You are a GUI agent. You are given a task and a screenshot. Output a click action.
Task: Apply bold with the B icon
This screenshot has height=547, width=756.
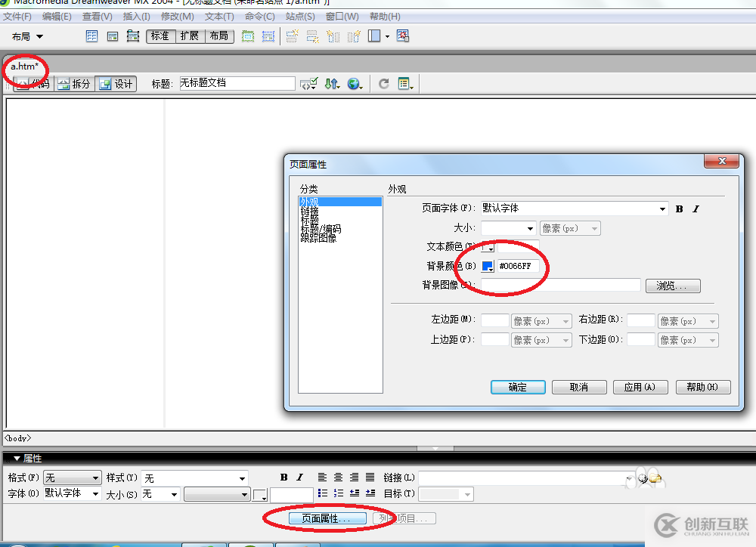pos(283,477)
